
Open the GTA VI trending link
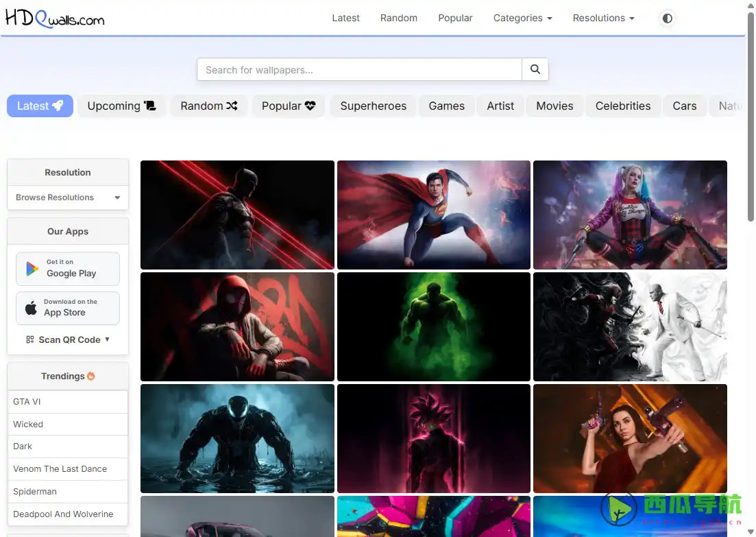[68, 401]
